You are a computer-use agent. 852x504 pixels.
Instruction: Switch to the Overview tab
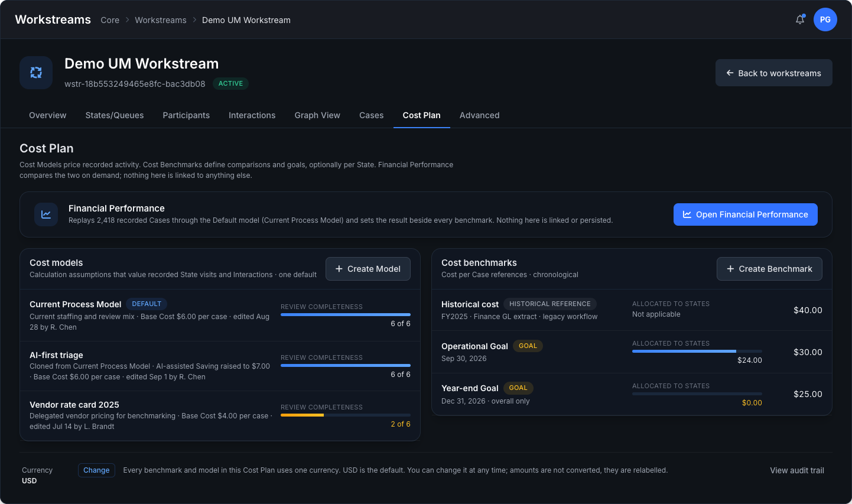pyautogui.click(x=48, y=115)
